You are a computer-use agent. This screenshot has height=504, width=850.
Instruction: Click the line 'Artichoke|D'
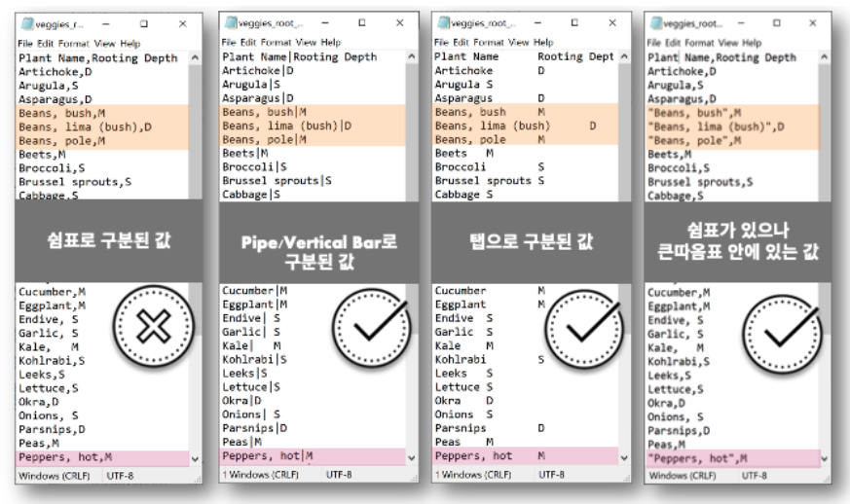point(257,70)
